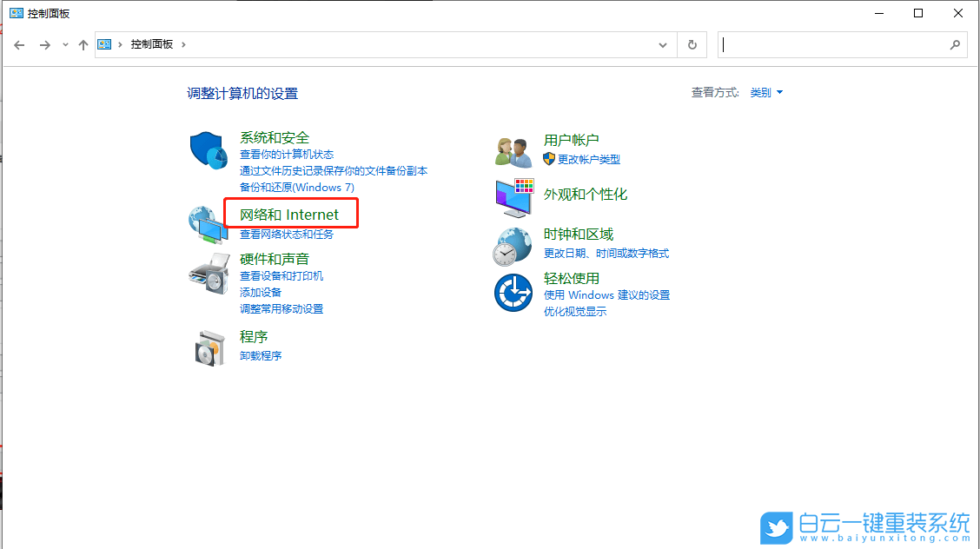The image size is (980, 549).
Task: Open 系统和安全 via its shield icon
Action: [208, 149]
